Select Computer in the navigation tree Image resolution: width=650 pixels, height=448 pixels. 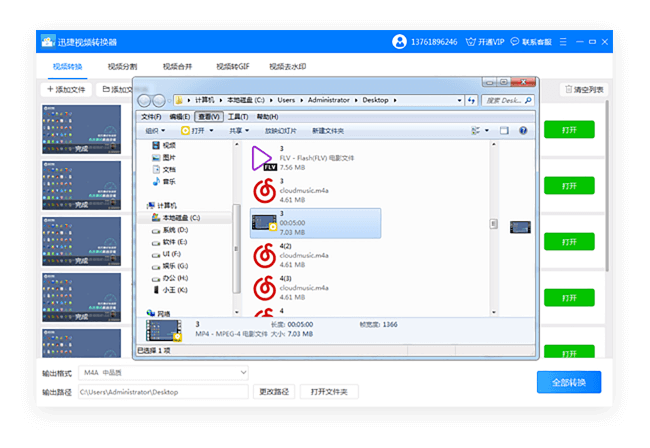162,206
